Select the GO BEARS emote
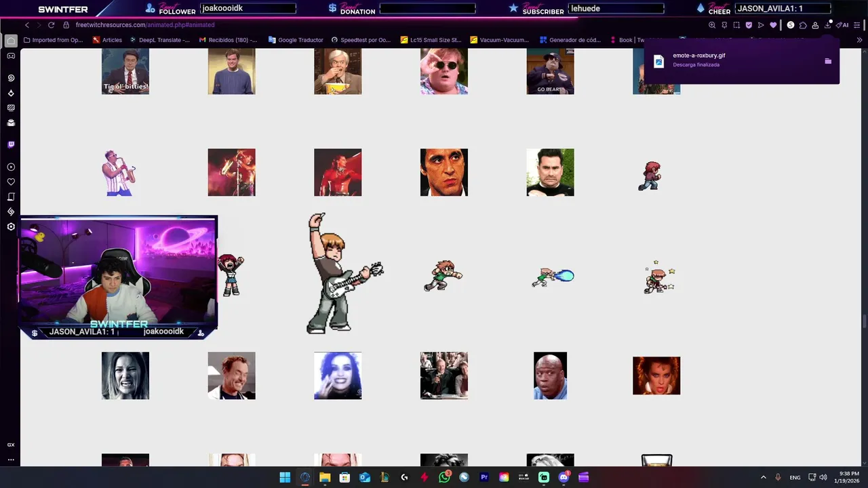 click(x=550, y=71)
